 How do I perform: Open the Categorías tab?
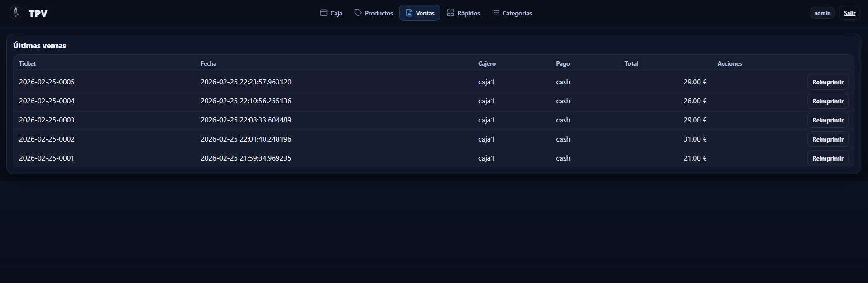tap(512, 13)
